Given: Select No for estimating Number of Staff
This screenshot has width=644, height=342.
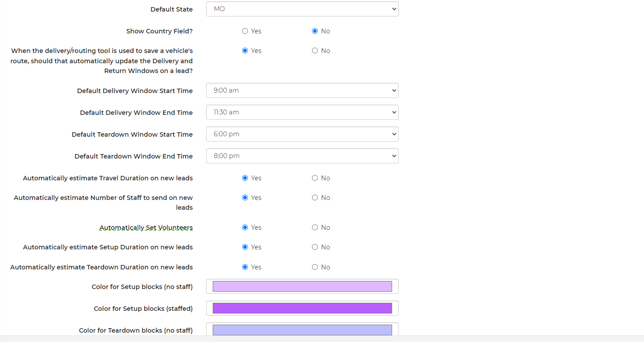Looking at the screenshot, I should (315, 198).
